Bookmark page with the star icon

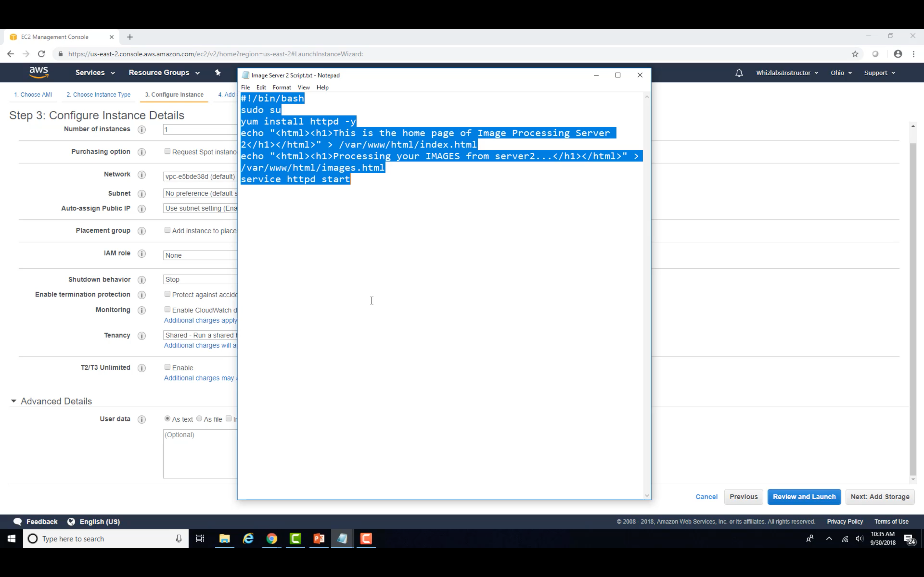855,54
